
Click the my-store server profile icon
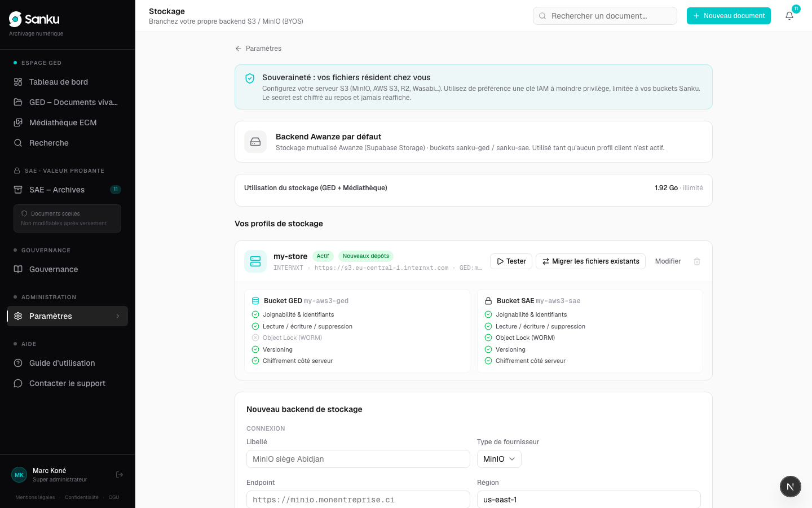tap(255, 261)
